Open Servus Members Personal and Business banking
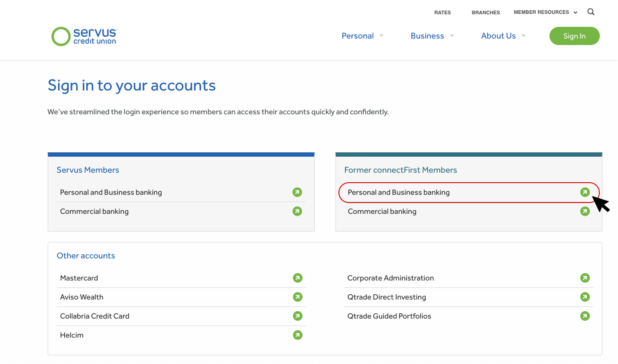The width and height of the screenshot is (618, 364). 111,193
